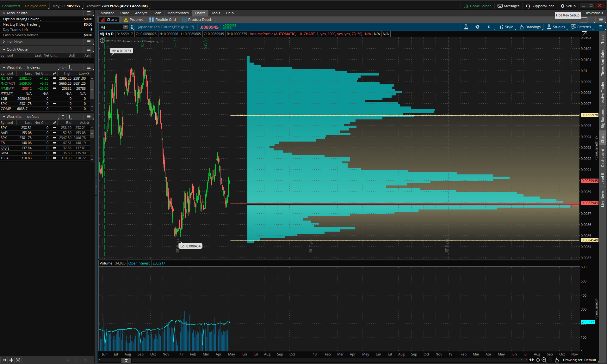
Task: Click the /6J symbol input field
Action: (x=111, y=27)
